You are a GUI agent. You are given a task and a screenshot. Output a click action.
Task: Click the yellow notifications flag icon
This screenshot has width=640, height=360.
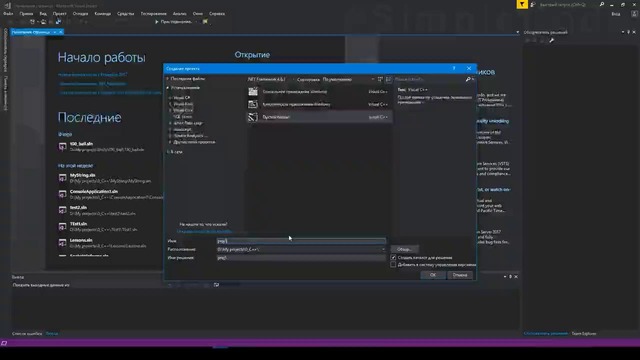(522, 4)
